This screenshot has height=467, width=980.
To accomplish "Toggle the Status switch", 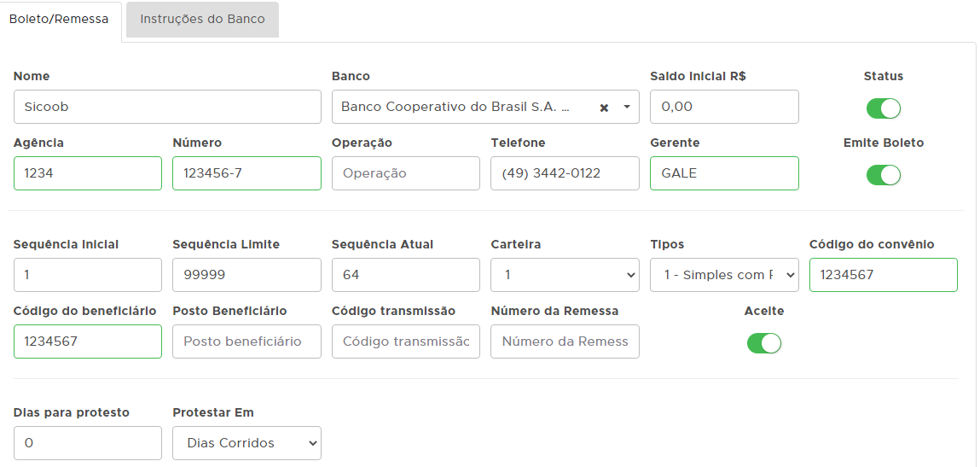I will [x=883, y=108].
